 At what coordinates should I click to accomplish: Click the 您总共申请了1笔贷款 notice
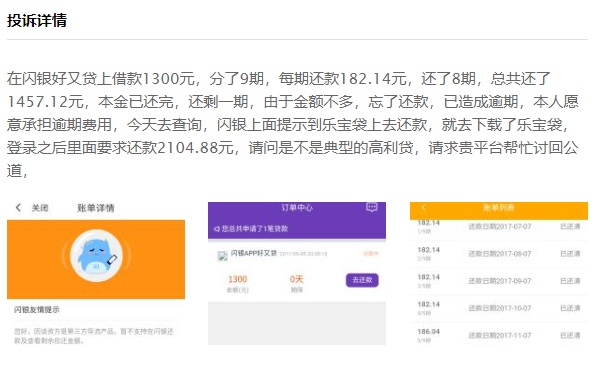point(255,229)
